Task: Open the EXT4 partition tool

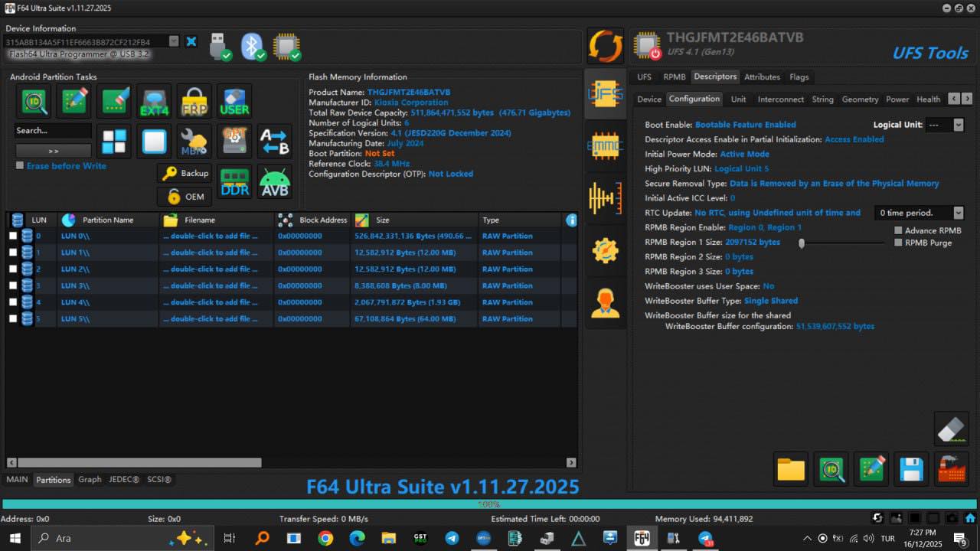Action: click(154, 101)
